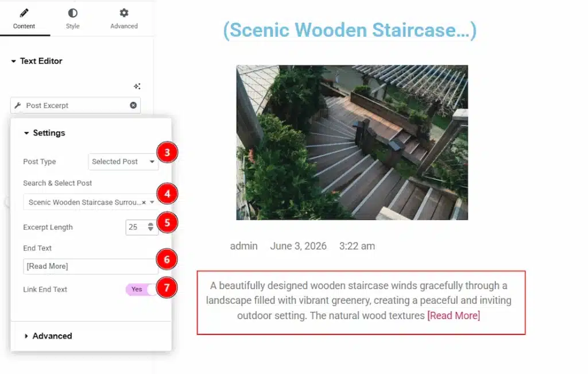Viewport: 588px width, 374px height.
Task: Switch to the Advanced tab
Action: [124, 18]
